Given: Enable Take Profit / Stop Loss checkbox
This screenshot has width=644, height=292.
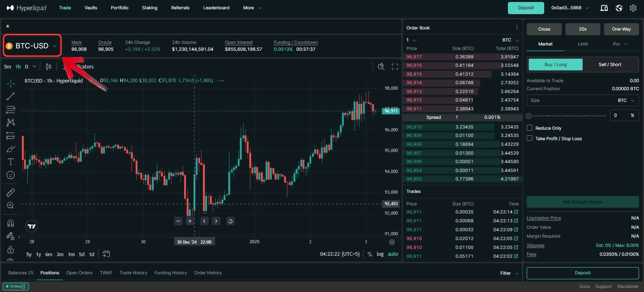Looking at the screenshot, I should tap(530, 138).
